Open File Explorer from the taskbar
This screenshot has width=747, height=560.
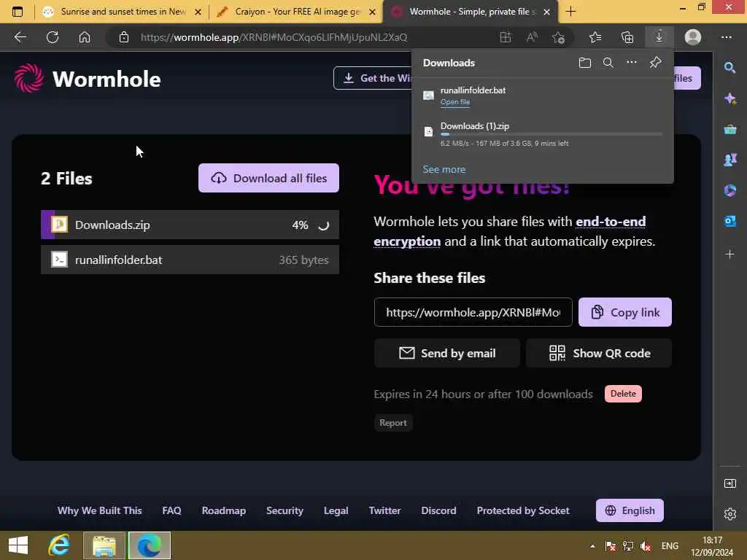pos(104,545)
